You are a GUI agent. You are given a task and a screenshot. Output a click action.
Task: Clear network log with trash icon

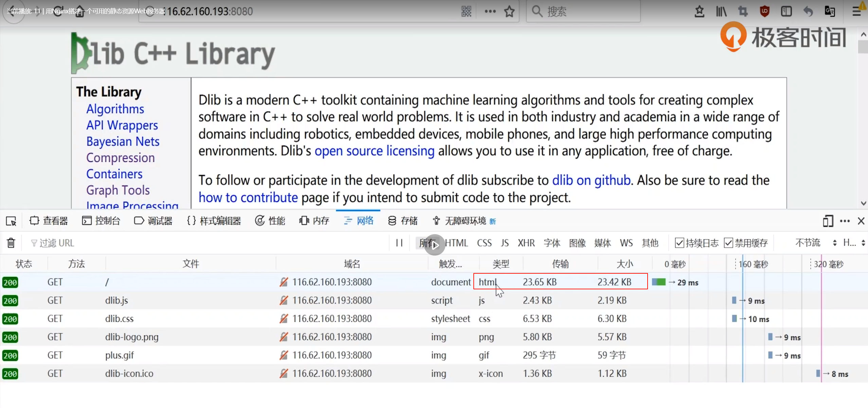pyautogui.click(x=11, y=243)
